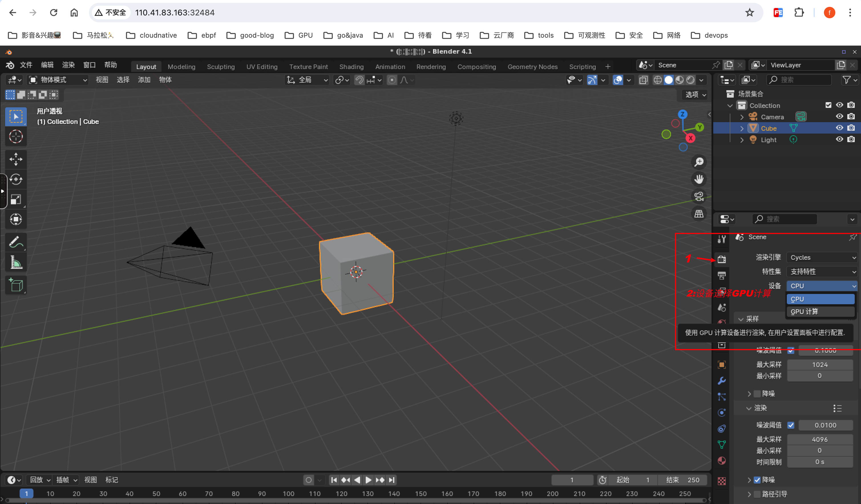861x504 pixels.
Task: Select the Scale tool icon
Action: 16,199
